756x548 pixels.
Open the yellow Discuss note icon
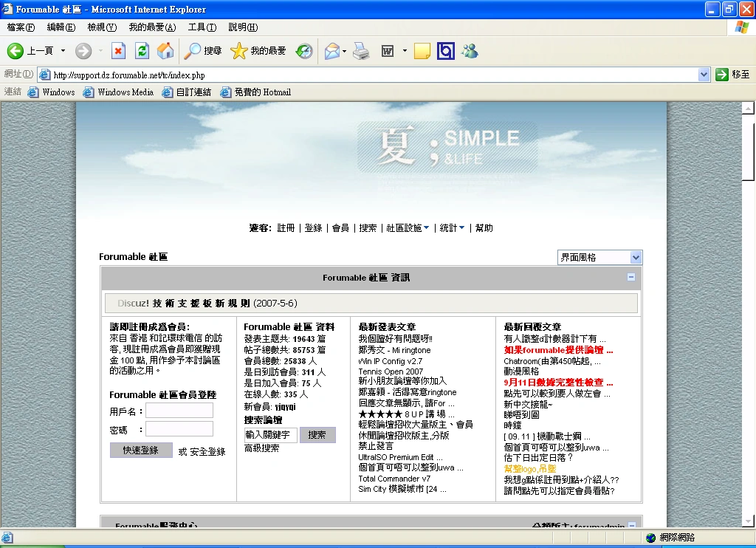[422, 51]
